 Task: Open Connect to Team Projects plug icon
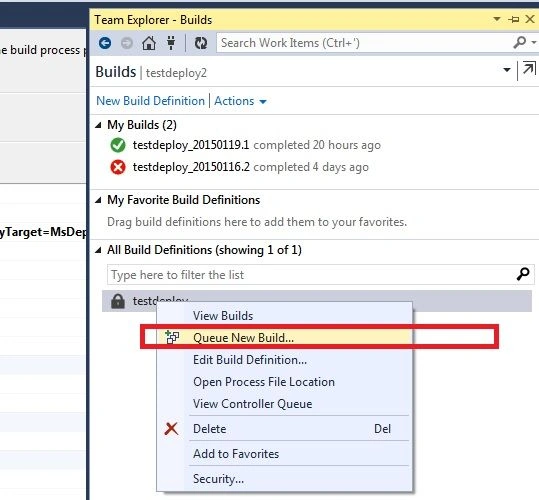[x=171, y=43]
